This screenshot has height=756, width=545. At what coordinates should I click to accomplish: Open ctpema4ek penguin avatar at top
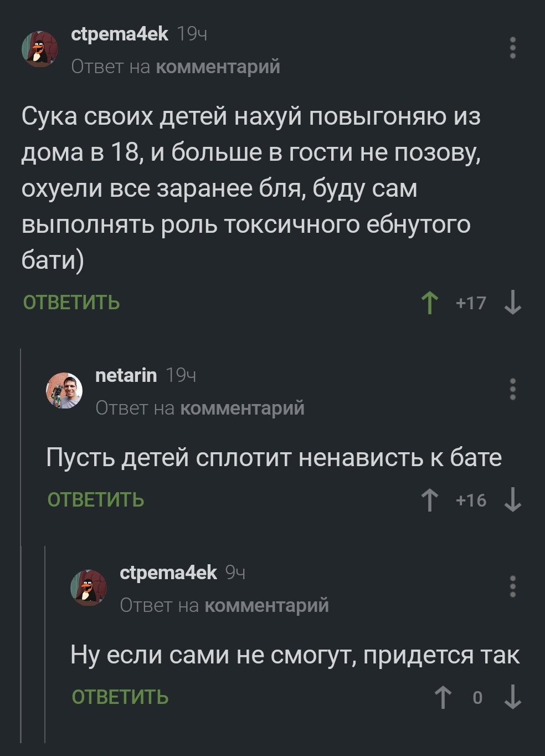(40, 49)
